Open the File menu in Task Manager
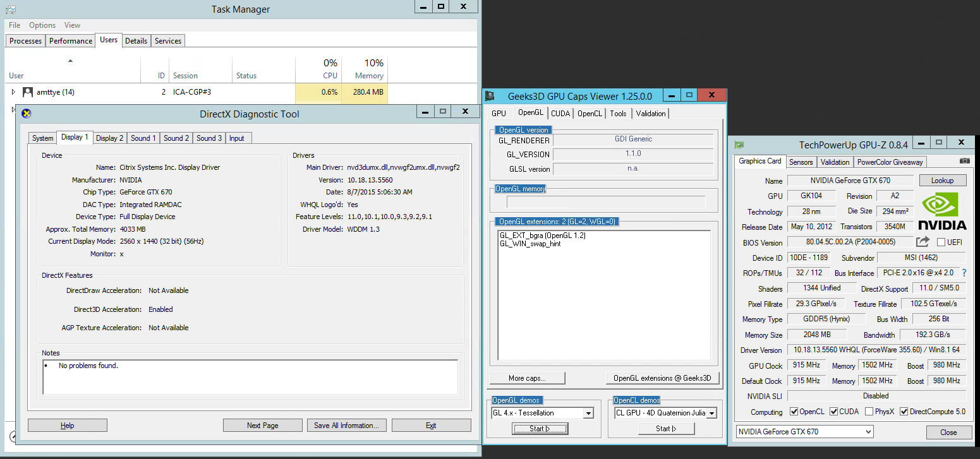The height and width of the screenshot is (459, 980). (15, 25)
